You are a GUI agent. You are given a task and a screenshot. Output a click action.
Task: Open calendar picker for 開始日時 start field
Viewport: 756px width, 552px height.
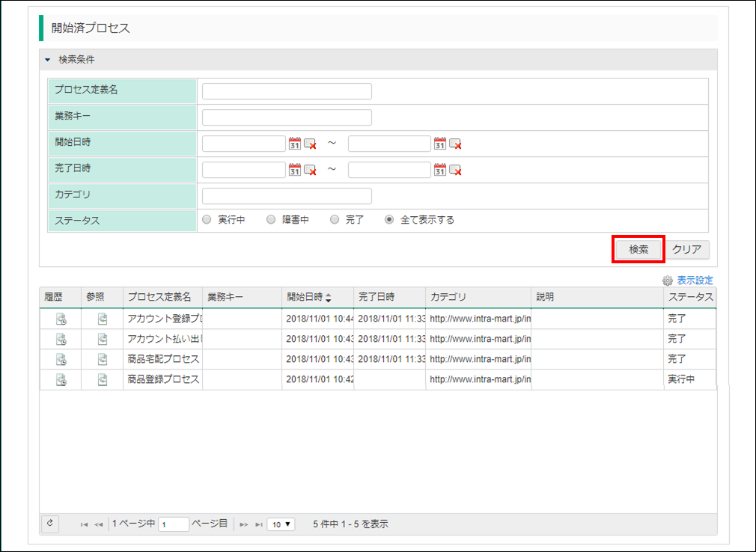point(294,144)
